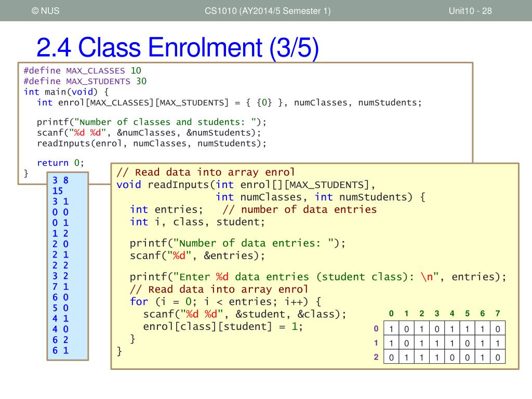Screen dimensions: 532x399
Task: Click the 'enrol[class][student] = 1;' line
Action: (223, 326)
